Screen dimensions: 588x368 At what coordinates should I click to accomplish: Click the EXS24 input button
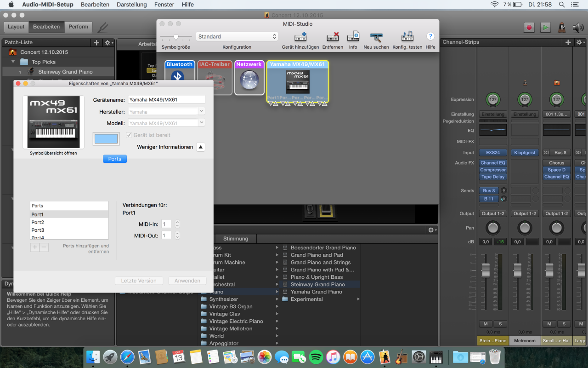point(492,152)
